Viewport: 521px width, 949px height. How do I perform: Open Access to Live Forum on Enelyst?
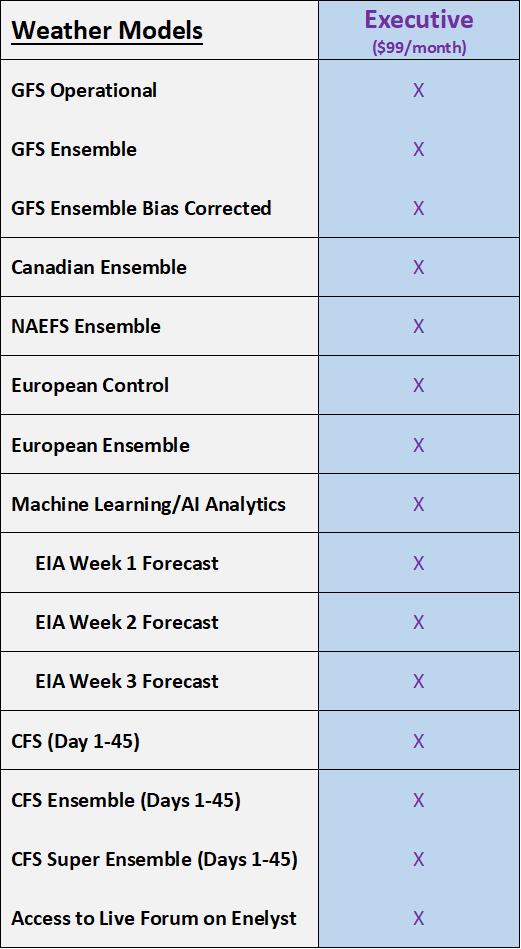tap(154, 919)
